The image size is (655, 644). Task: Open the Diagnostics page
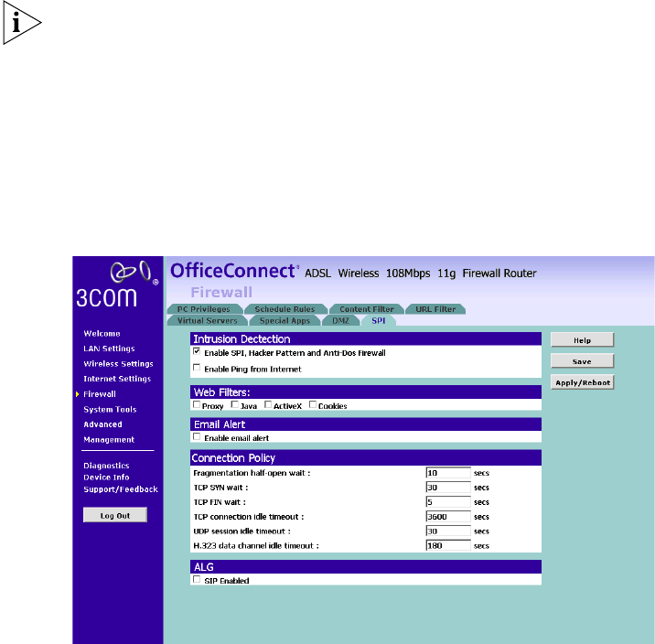(x=106, y=466)
